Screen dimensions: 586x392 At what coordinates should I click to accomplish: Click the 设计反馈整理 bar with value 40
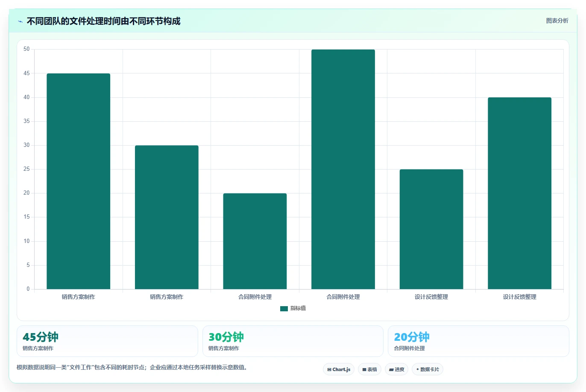tap(519, 193)
